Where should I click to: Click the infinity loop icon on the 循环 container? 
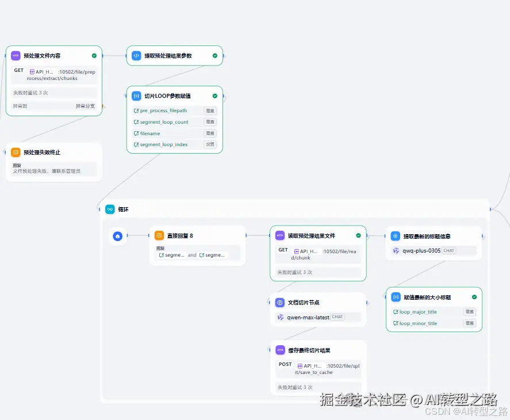(110, 209)
